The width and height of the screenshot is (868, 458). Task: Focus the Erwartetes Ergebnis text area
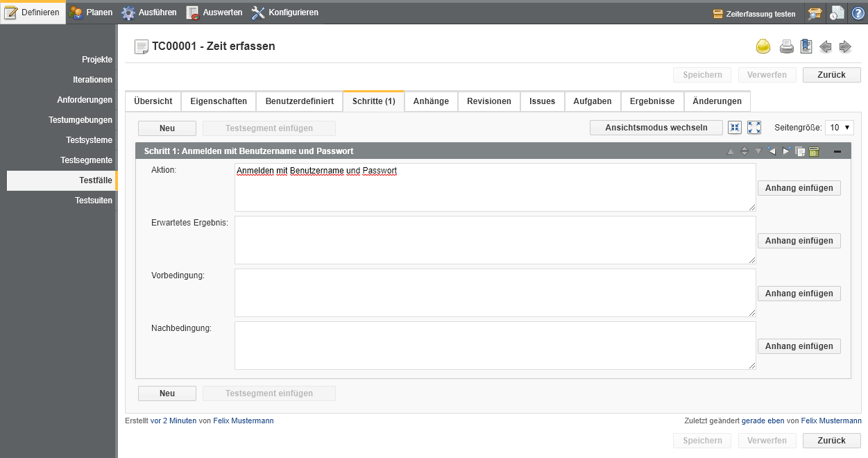coord(495,240)
